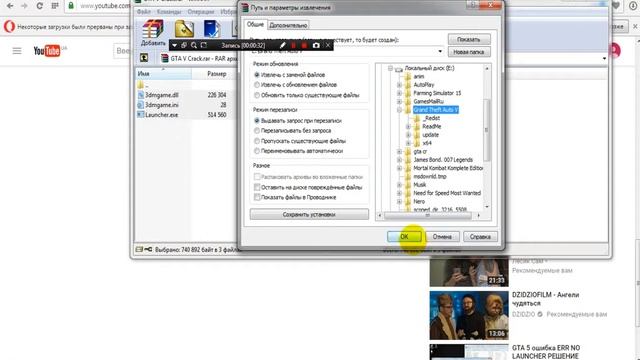Click the folder tree horizontal scrollbar thumb
Viewport: 640px width, 360px height.
coord(428,215)
